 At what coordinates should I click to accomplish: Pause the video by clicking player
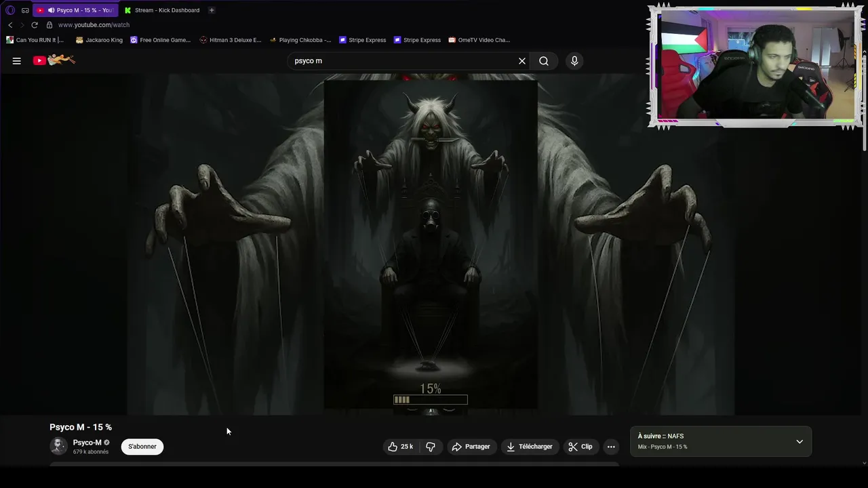[431, 244]
